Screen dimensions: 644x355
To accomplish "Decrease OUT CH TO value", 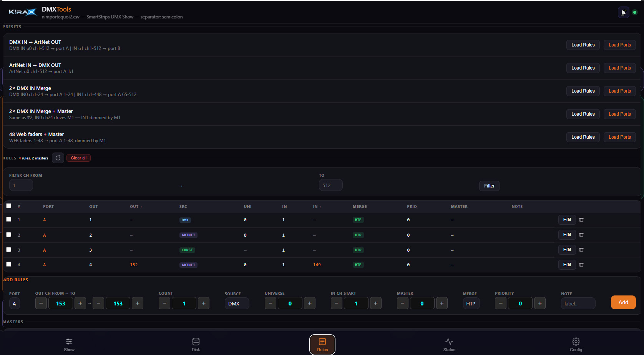I will click(98, 303).
